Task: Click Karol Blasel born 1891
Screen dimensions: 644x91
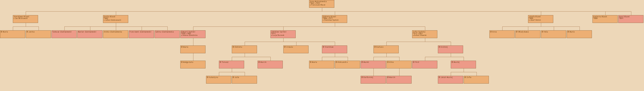Action: 631,19
